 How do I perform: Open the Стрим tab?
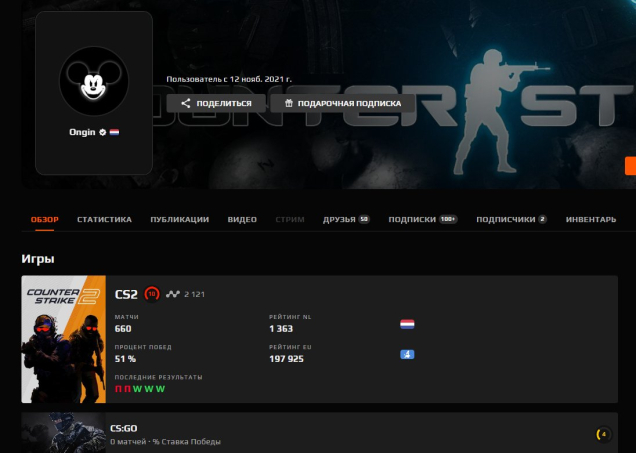290,219
